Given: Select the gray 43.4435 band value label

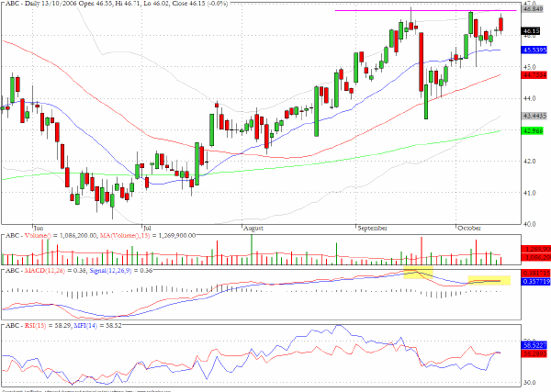Looking at the screenshot, I should coord(534,116).
